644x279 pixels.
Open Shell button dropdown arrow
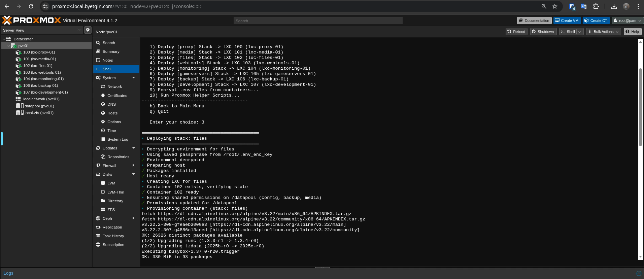pyautogui.click(x=580, y=32)
